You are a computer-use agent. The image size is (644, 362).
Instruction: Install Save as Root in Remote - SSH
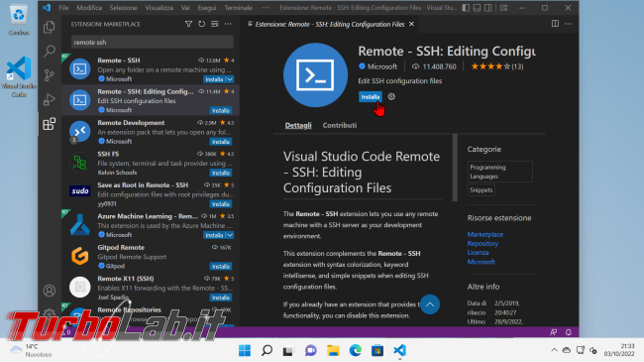click(x=221, y=204)
